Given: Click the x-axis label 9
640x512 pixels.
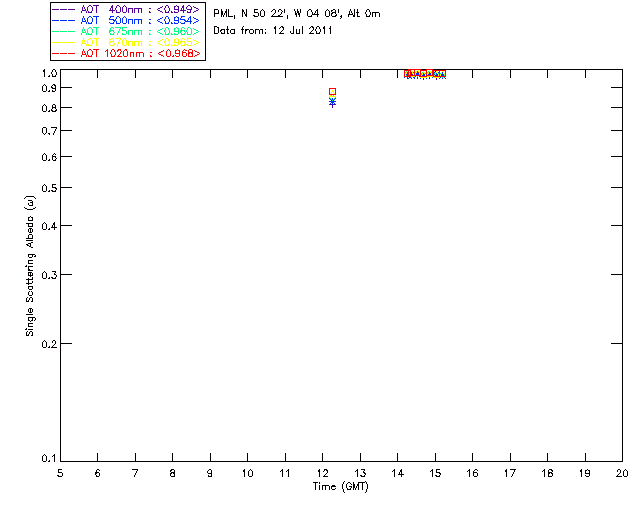Looking at the screenshot, I should coord(210,473).
